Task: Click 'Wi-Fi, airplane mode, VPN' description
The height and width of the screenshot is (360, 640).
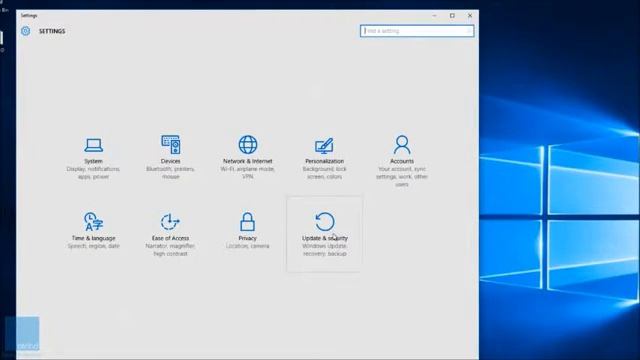Action: pos(248,173)
